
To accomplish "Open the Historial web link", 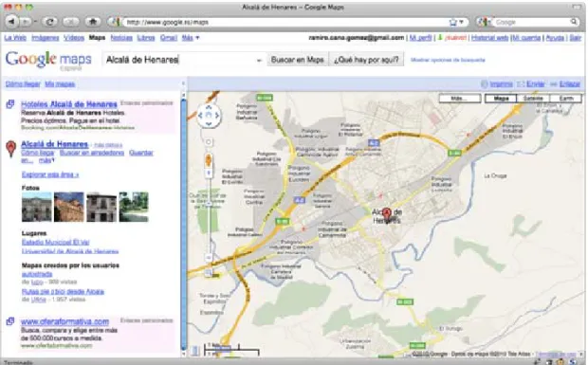I will 489,38.
